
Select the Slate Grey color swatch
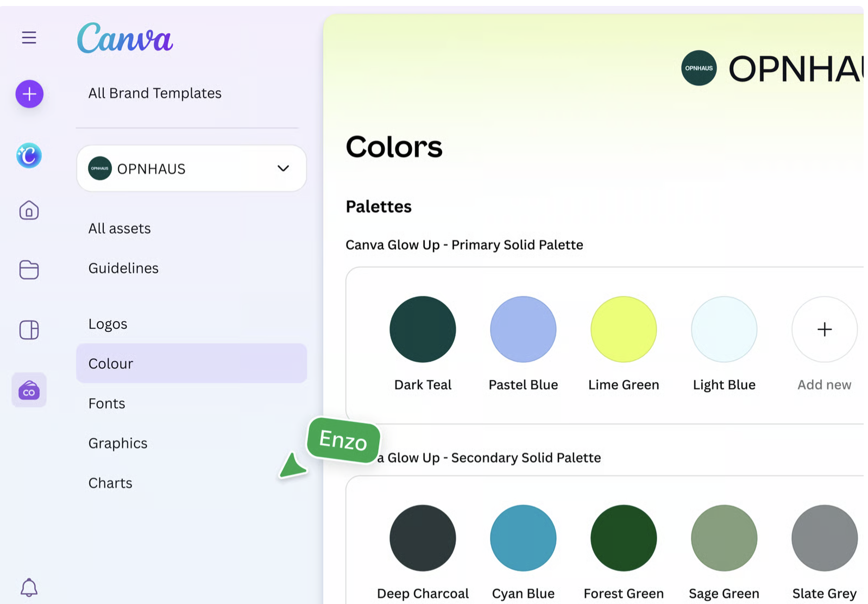[825, 538]
